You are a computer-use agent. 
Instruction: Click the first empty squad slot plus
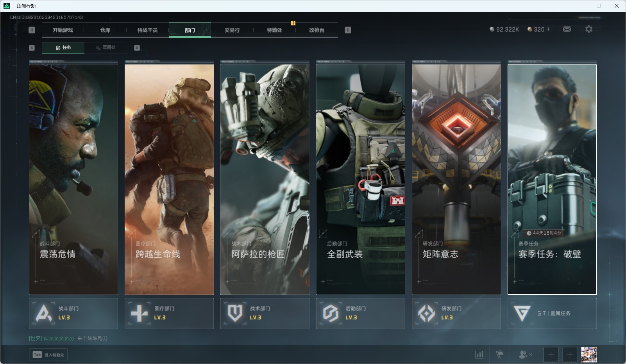[551, 355]
